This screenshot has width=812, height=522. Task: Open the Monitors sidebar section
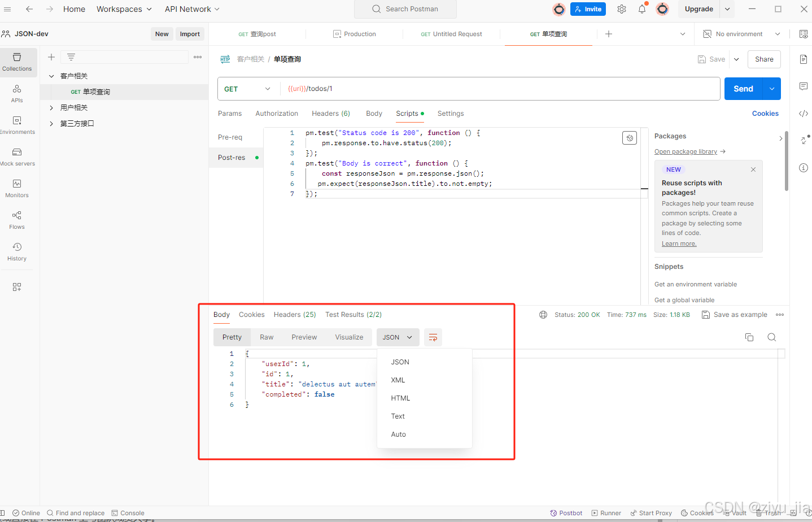(x=17, y=188)
